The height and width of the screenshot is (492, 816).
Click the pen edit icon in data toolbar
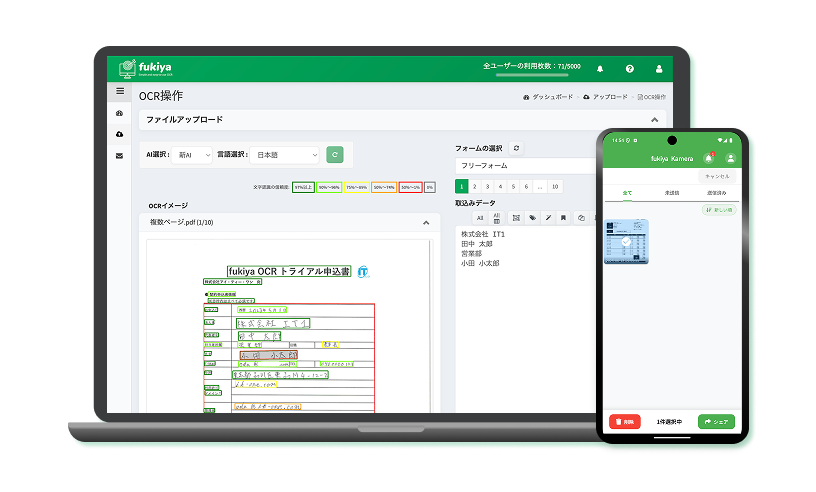(548, 218)
